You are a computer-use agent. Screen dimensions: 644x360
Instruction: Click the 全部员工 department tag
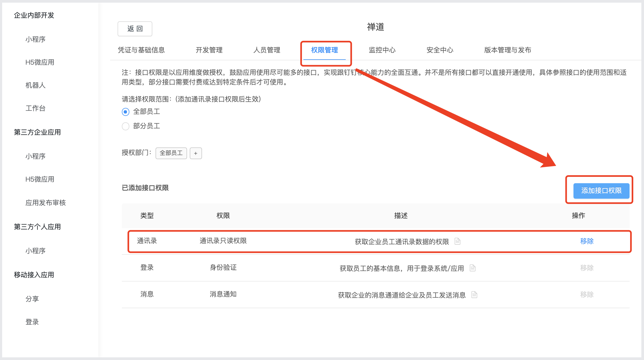[171, 153]
